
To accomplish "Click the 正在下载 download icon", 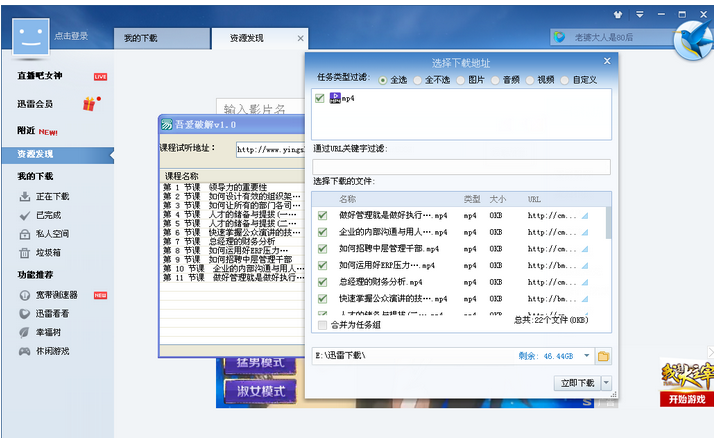I will pos(25,197).
